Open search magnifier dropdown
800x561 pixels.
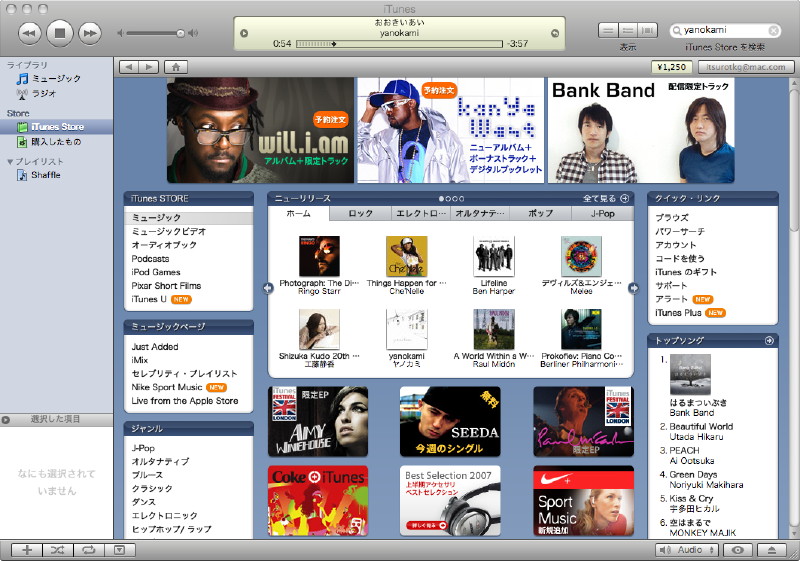pos(677,31)
